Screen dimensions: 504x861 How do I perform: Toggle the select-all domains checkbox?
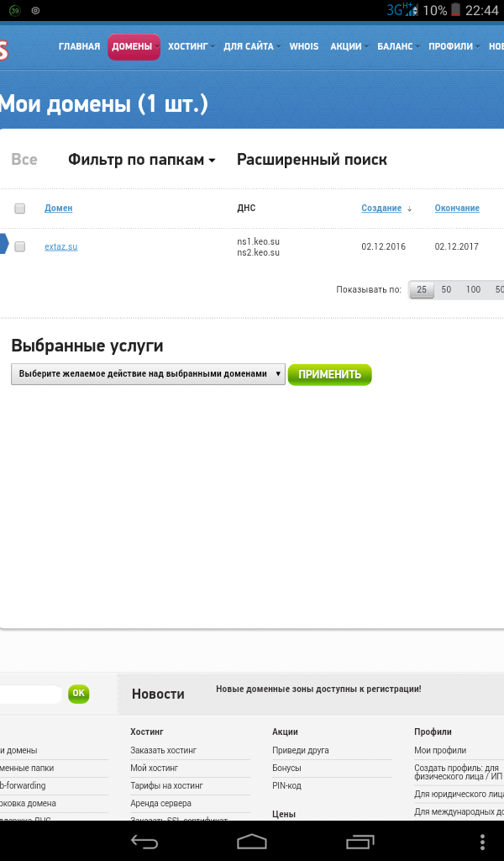point(20,209)
